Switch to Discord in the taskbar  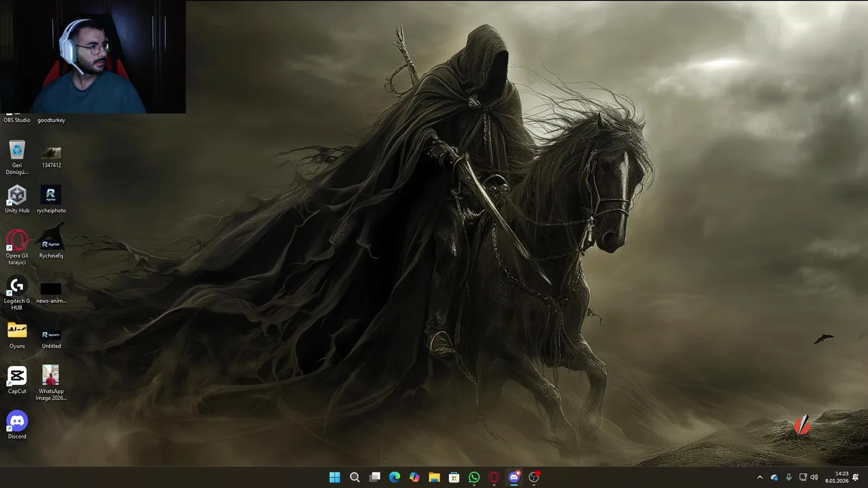514,477
